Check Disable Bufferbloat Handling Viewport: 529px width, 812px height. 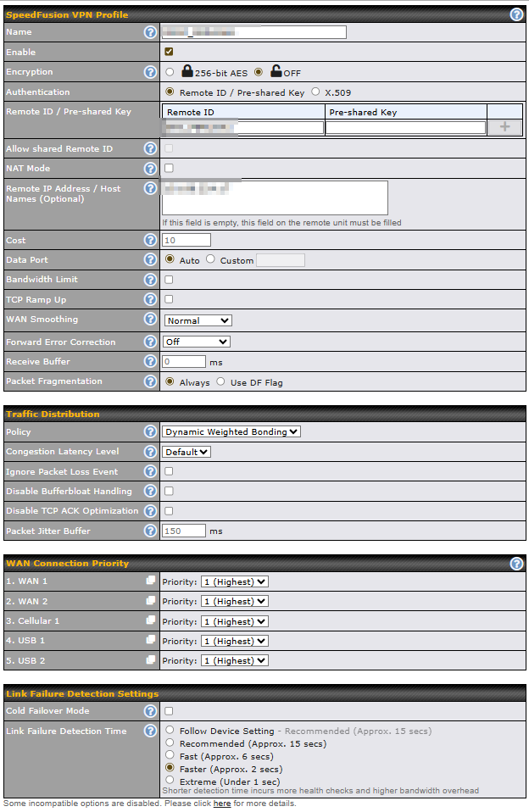[169, 491]
